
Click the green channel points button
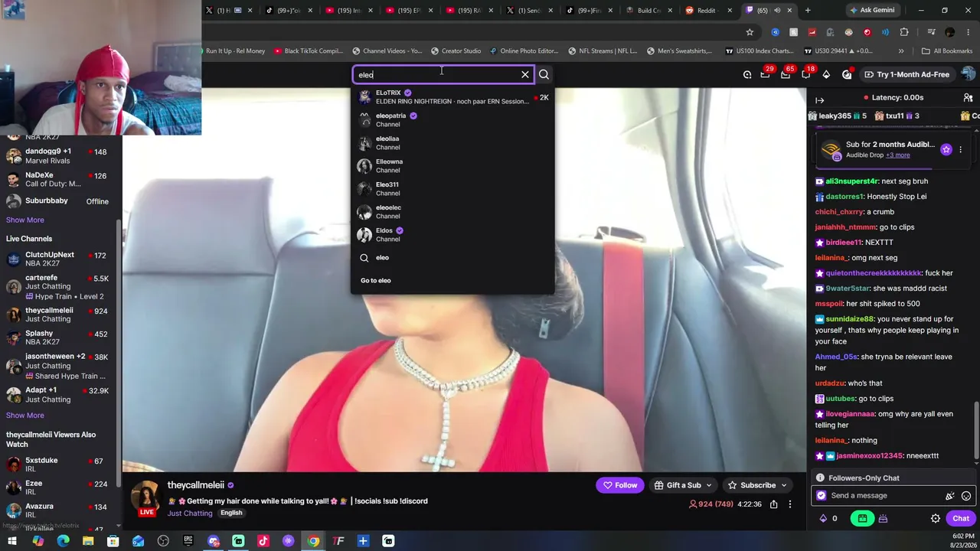[862, 518]
